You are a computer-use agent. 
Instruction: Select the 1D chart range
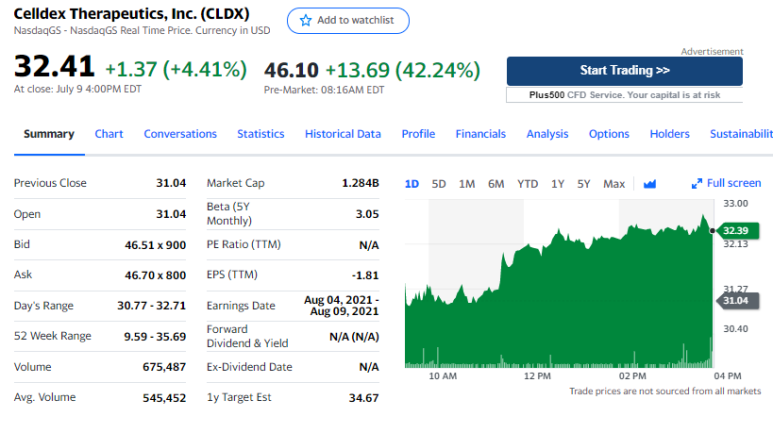412,184
